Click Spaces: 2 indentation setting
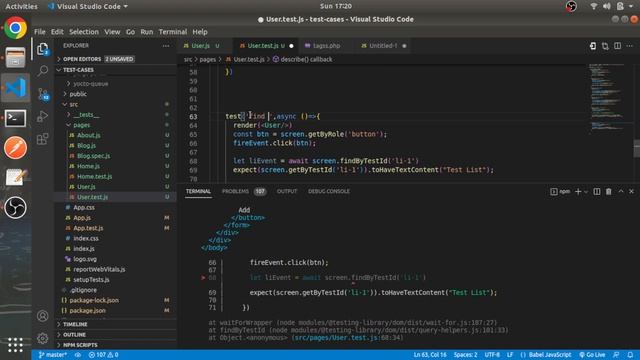The width and height of the screenshot is (640, 360). (x=465, y=355)
